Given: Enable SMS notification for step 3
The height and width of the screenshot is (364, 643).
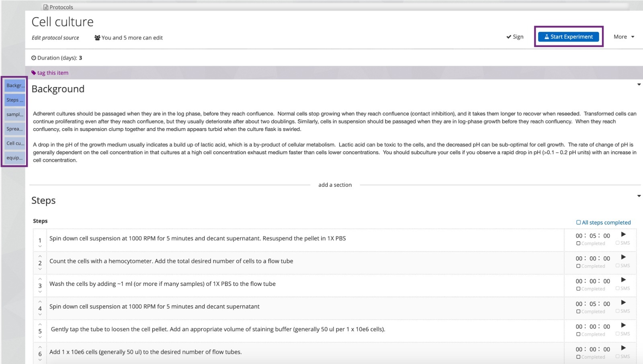Looking at the screenshot, I should [618, 288].
